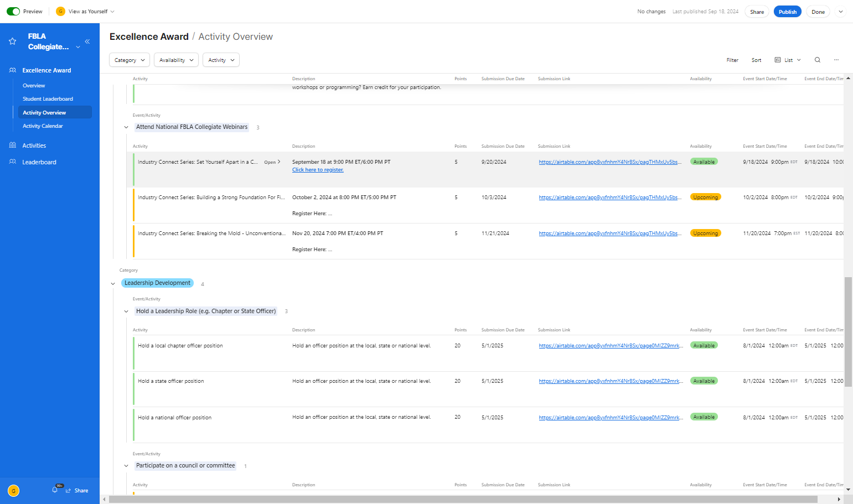Collapse the Attend National FBLA Collegiate Webinars group
The width and height of the screenshot is (853, 504).
point(126,127)
